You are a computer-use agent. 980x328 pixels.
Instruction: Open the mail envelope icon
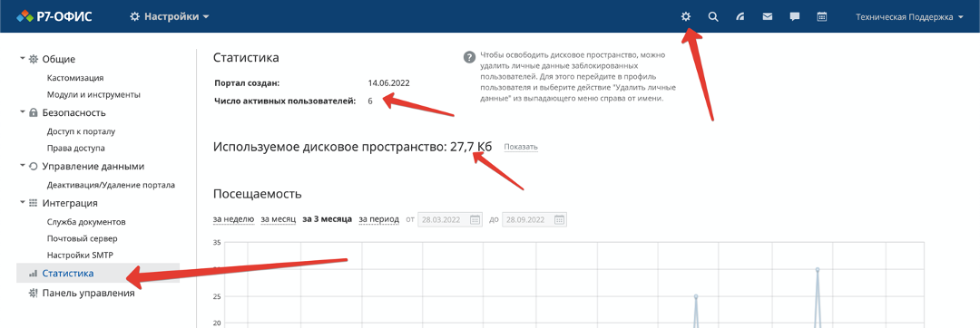point(768,17)
